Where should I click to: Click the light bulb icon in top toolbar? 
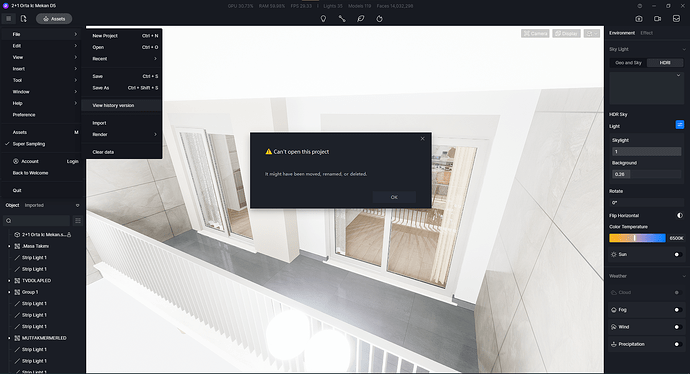(323, 18)
